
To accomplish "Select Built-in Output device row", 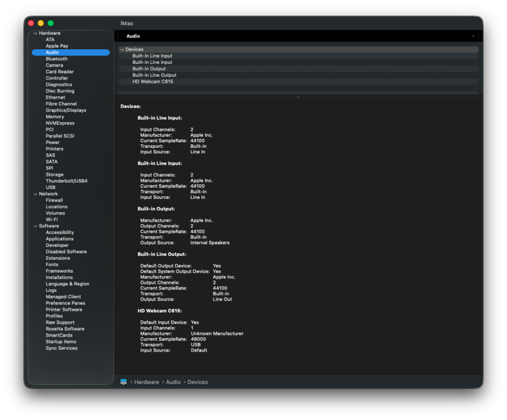I will click(x=299, y=69).
